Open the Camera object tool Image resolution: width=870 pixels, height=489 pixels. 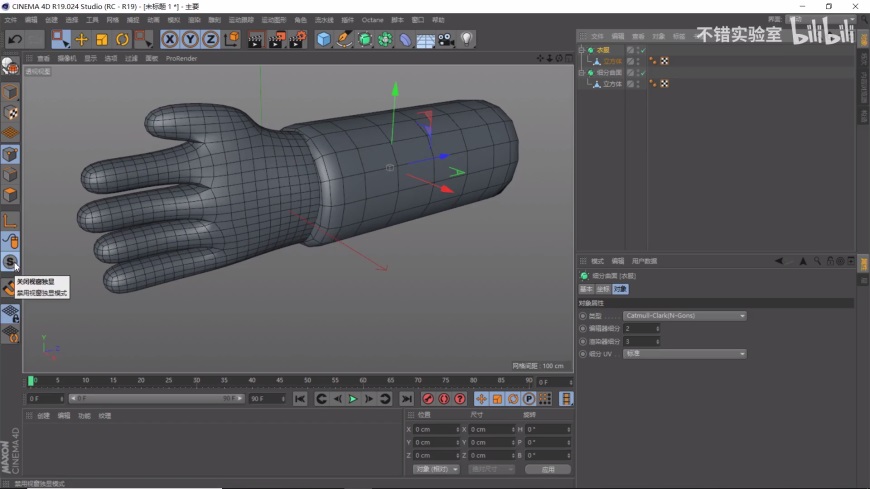tap(445, 39)
